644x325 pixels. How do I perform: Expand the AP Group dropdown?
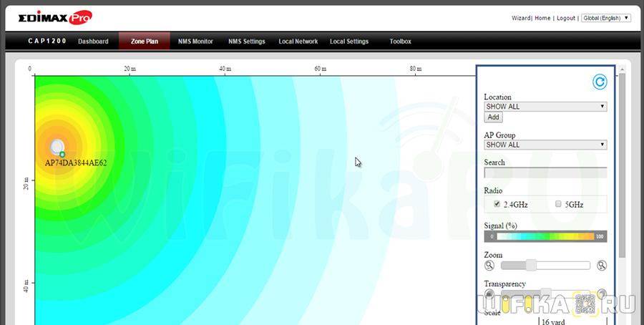click(x=545, y=145)
